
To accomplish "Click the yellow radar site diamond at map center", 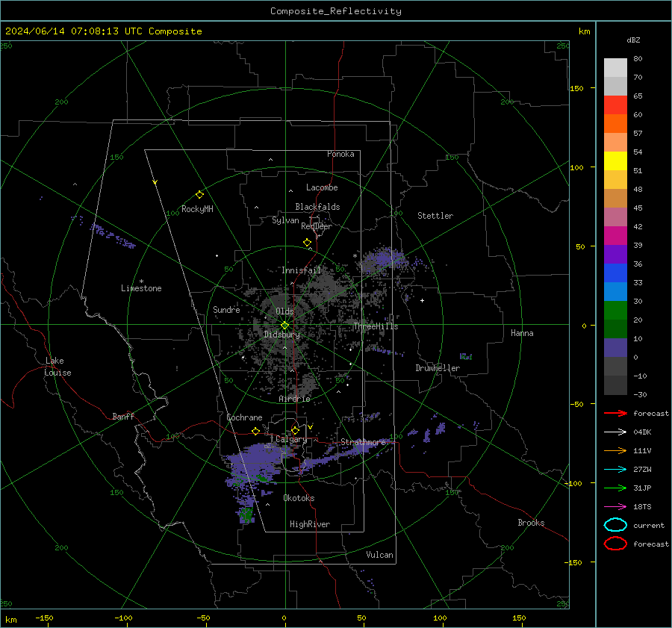I will 285,326.
